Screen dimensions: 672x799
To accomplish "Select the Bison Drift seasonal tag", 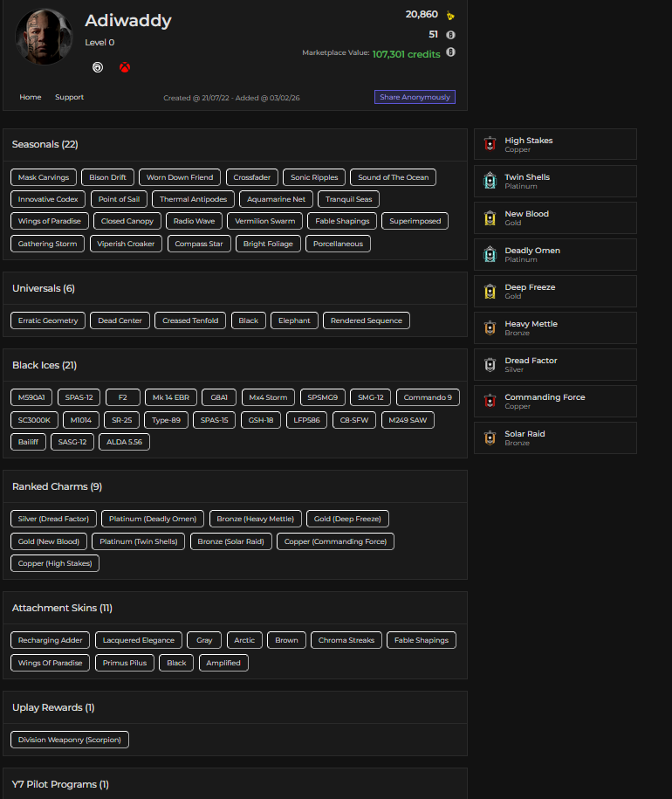I will (x=107, y=177).
